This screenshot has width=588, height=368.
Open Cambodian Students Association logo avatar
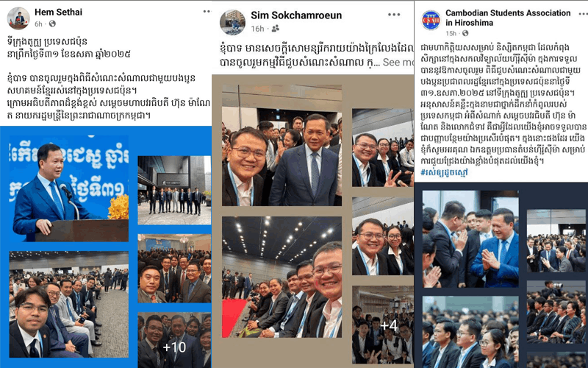coord(431,21)
